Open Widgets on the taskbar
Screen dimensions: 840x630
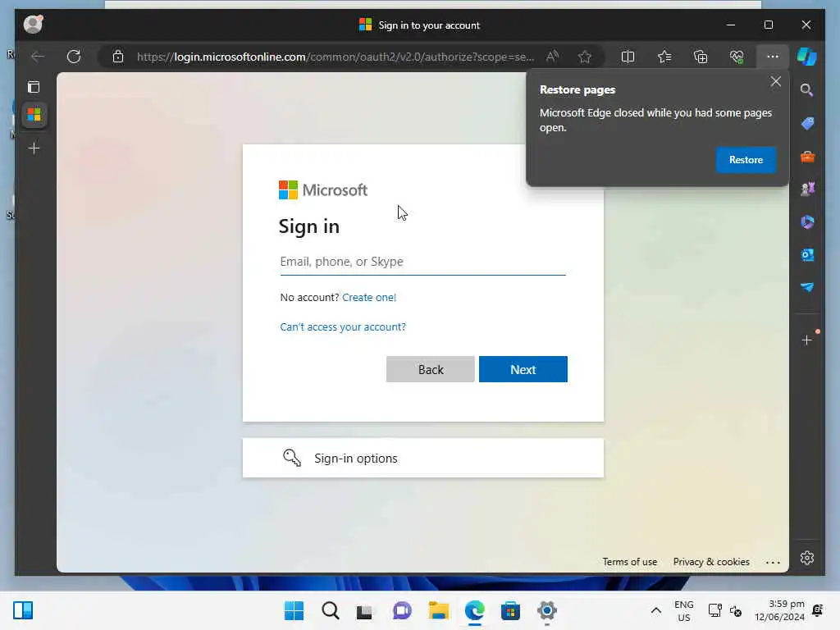23,610
